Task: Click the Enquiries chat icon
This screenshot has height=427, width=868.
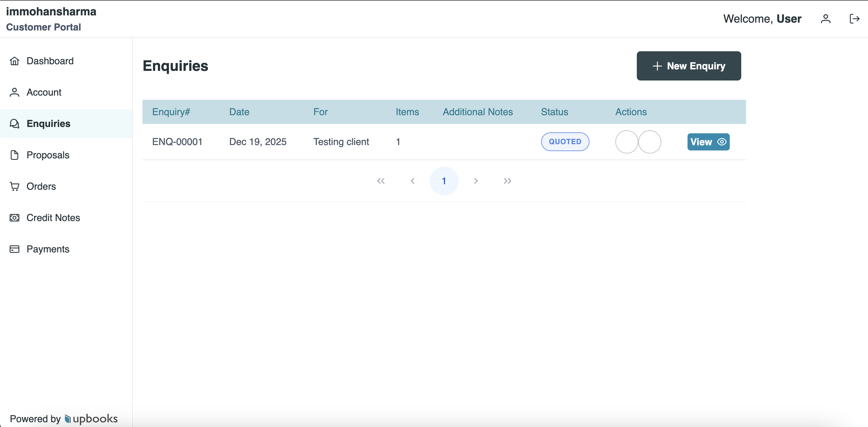Action: tap(14, 124)
